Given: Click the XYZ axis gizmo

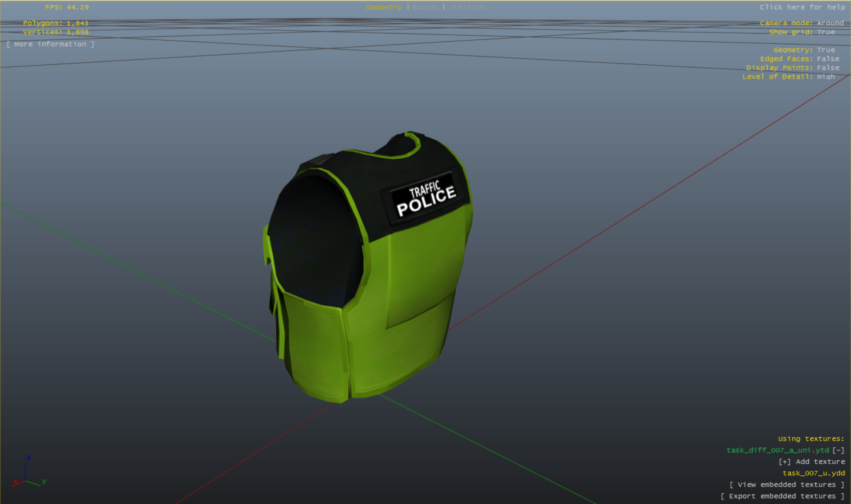Looking at the screenshot, I should (x=28, y=474).
